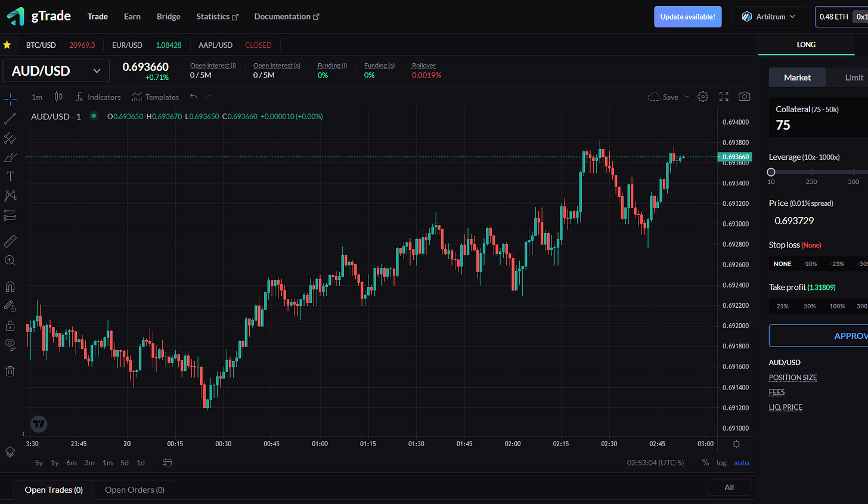Set stop loss to NONE
The height and width of the screenshot is (504, 868).
tap(782, 264)
